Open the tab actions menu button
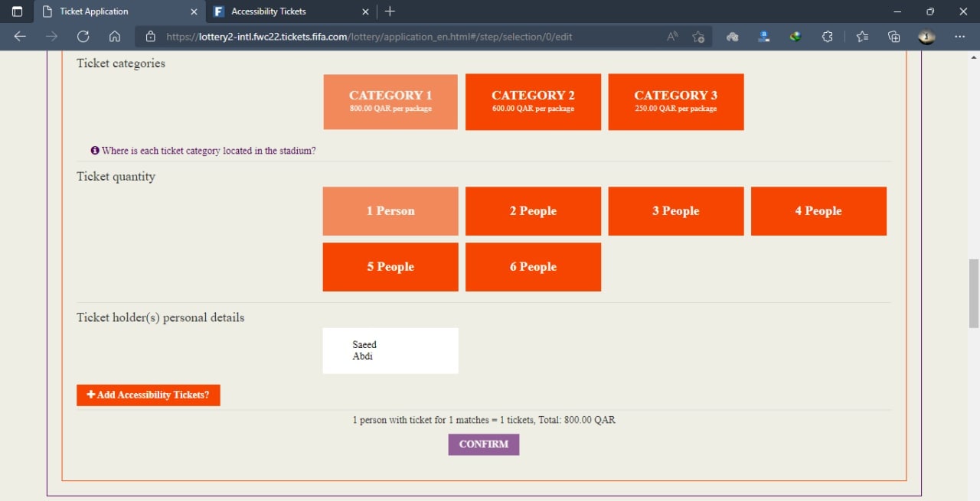Viewport: 980px width, 501px height. coord(18,11)
